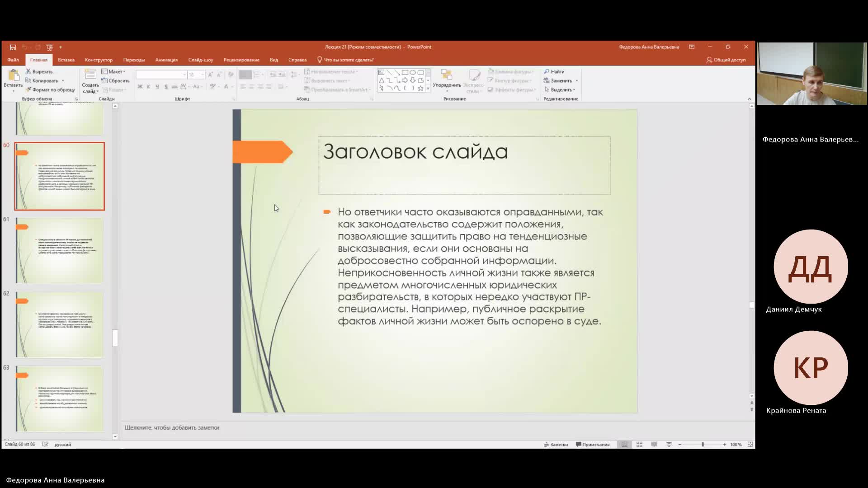Switch to Reading view icon

pyautogui.click(x=654, y=445)
